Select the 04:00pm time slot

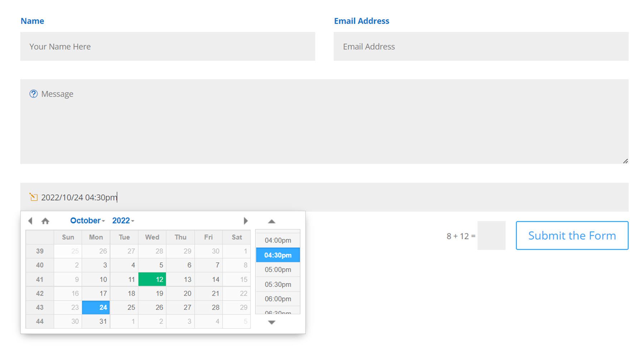coord(278,240)
